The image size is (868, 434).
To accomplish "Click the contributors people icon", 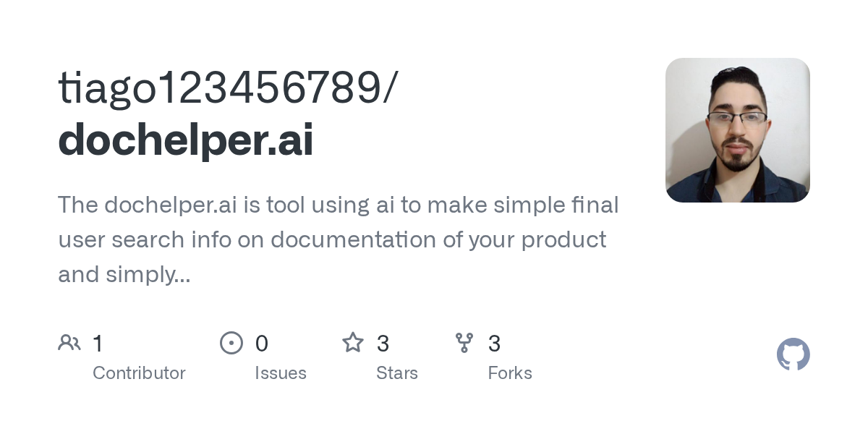I will (x=69, y=342).
